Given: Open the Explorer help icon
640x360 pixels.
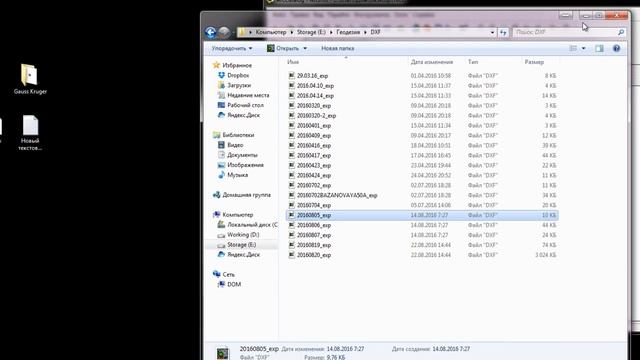Looking at the screenshot, I should pyautogui.click(x=616, y=48).
